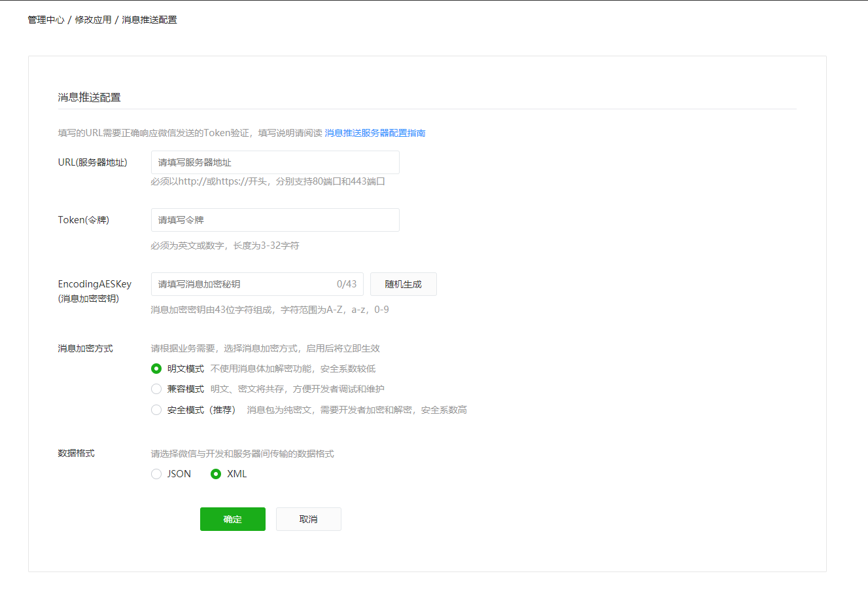
Task: Cancel with the 取消 button
Action: 308,519
